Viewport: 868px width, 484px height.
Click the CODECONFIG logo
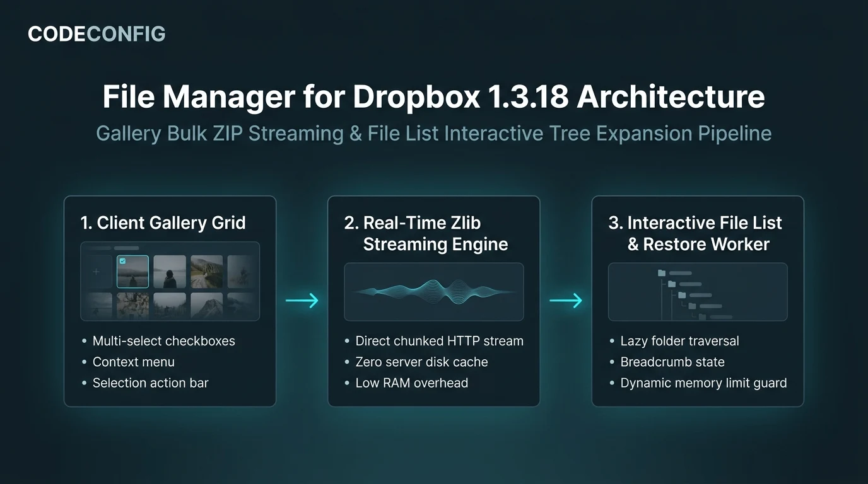97,34
